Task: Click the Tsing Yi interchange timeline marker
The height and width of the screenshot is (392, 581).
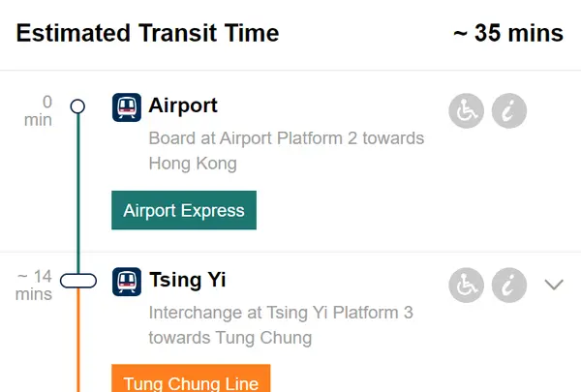Action: pos(78,281)
